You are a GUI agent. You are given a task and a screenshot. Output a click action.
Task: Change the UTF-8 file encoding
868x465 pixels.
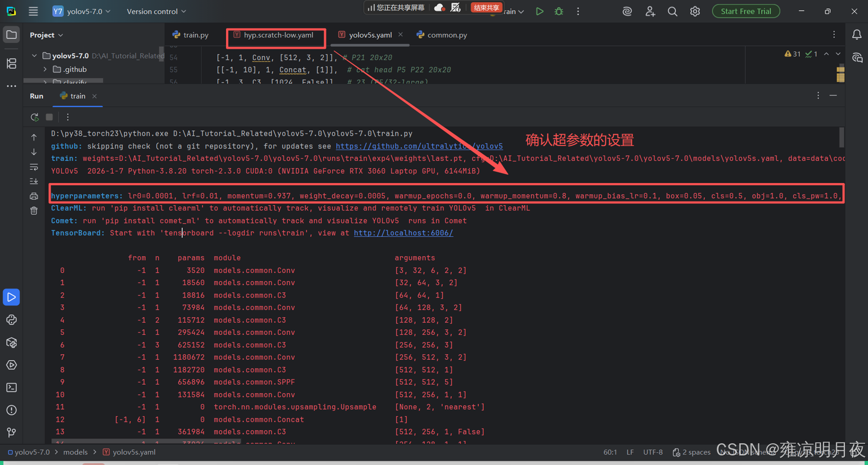[653, 452]
